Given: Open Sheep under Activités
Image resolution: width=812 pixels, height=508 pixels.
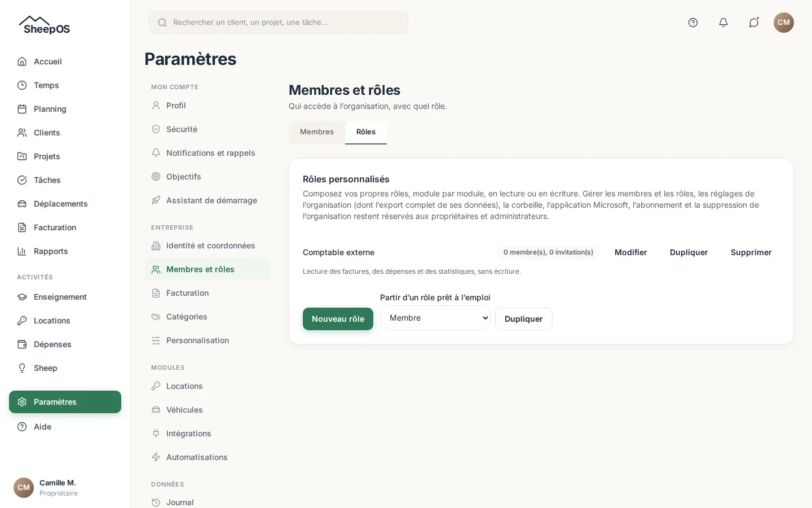Looking at the screenshot, I should point(65,368).
